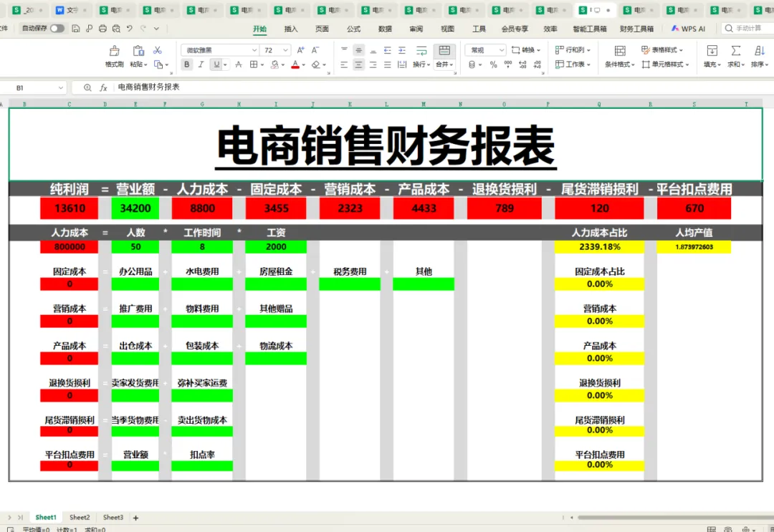Toggle Underline formatting
The height and width of the screenshot is (532, 774).
(216, 64)
